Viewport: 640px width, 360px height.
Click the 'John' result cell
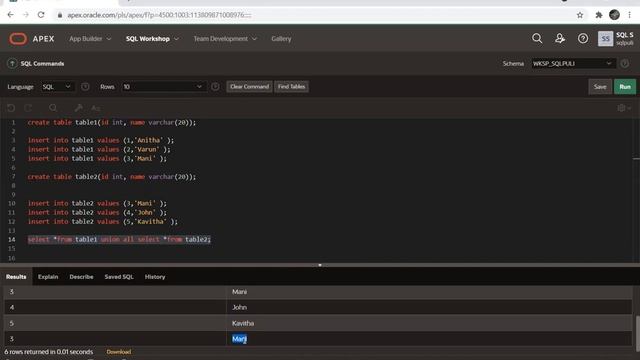pyautogui.click(x=429, y=307)
